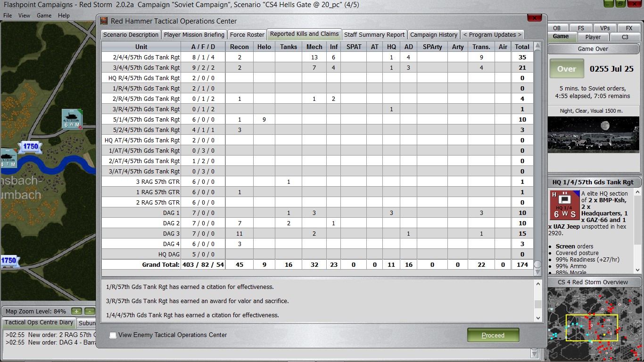The image size is (644, 362).
Task: Open the VPs side panel tab
Action: click(x=605, y=28)
